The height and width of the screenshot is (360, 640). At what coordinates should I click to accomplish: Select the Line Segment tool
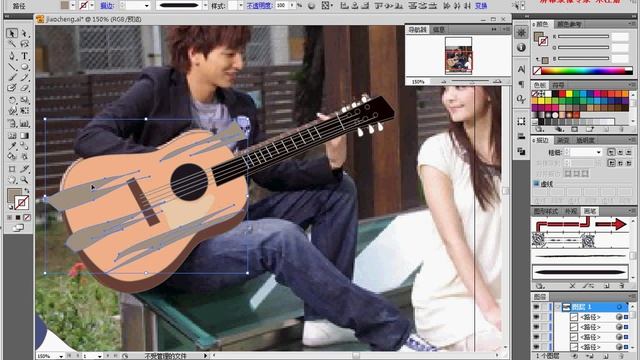click(12, 67)
